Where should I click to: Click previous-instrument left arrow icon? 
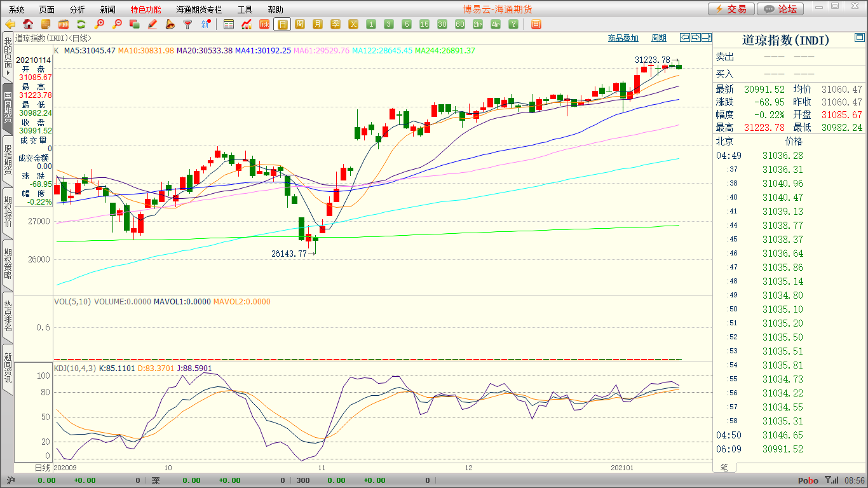click(685, 37)
